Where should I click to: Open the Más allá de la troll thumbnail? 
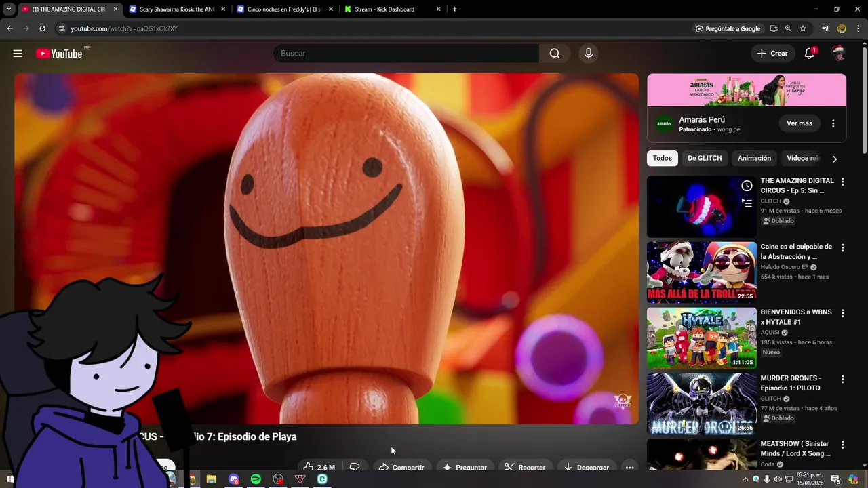pos(702,272)
